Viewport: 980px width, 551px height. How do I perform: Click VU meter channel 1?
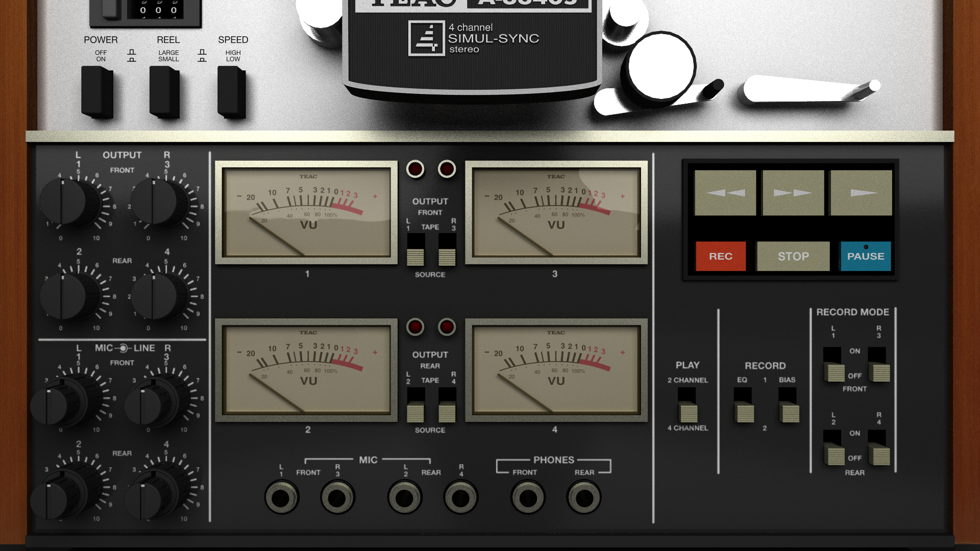(306, 212)
